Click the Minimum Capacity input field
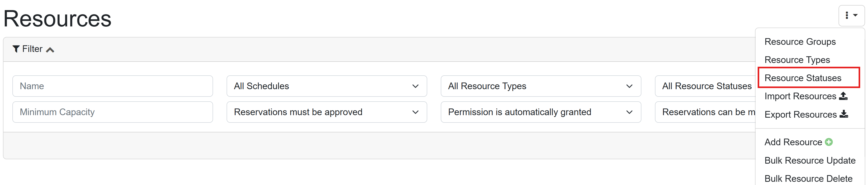This screenshot has height=185, width=868. (112, 112)
